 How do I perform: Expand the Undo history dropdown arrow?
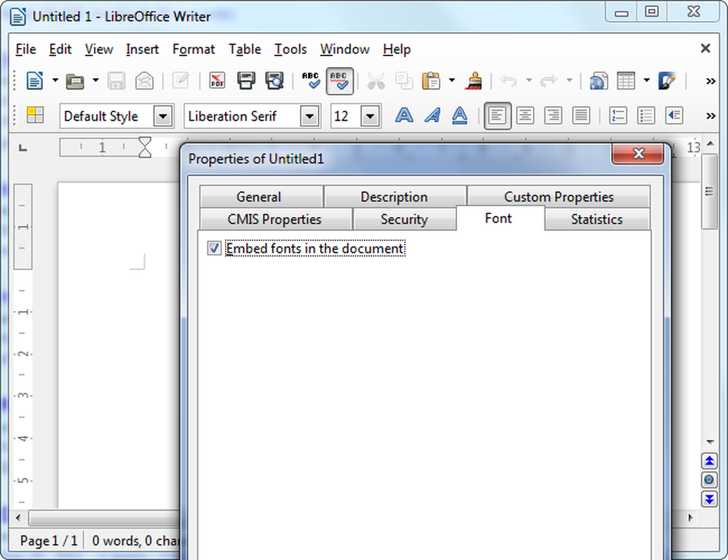pyautogui.click(x=529, y=80)
